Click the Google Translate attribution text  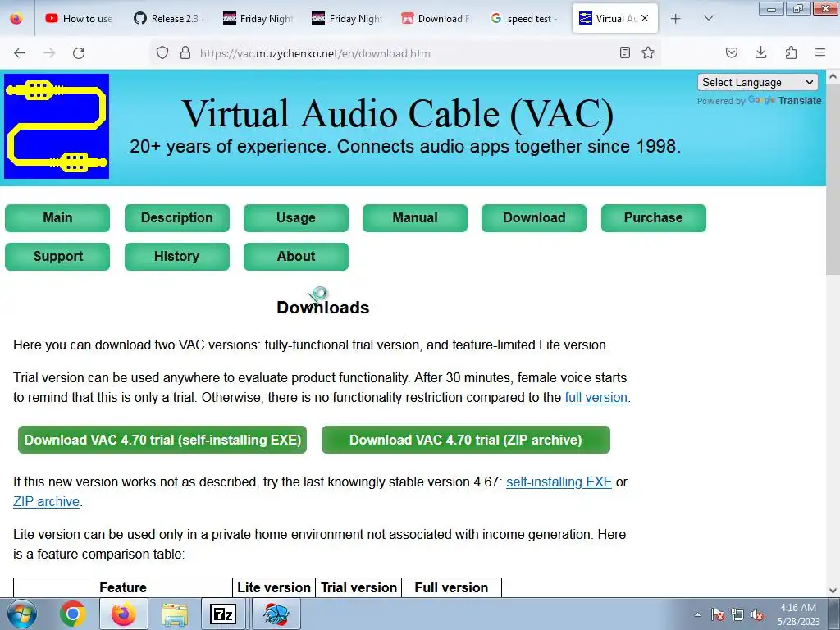click(759, 101)
